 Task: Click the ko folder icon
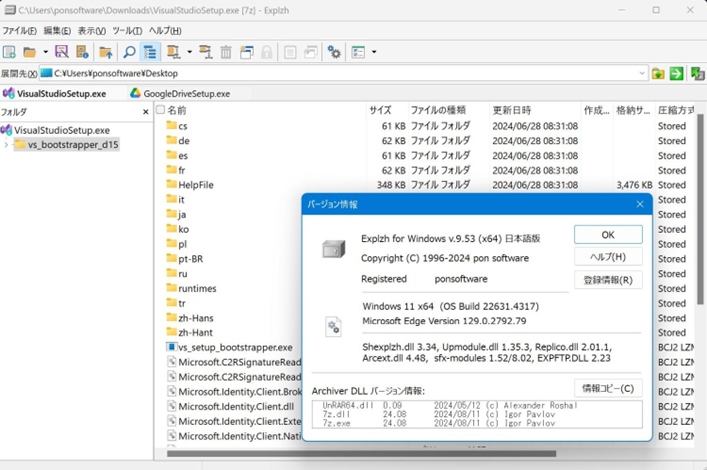[x=171, y=229]
